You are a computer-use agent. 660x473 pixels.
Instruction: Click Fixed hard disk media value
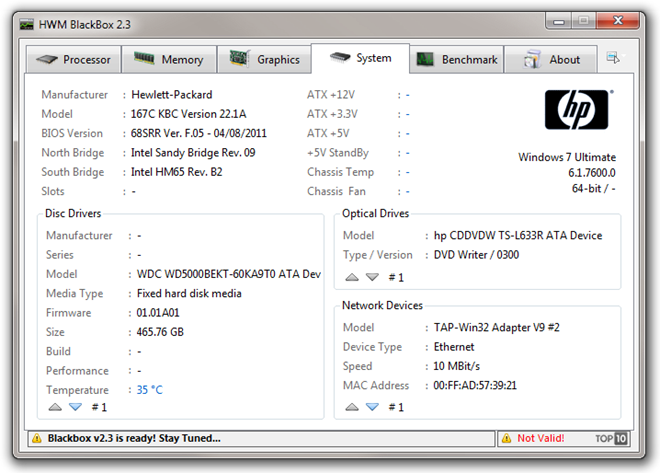click(189, 294)
